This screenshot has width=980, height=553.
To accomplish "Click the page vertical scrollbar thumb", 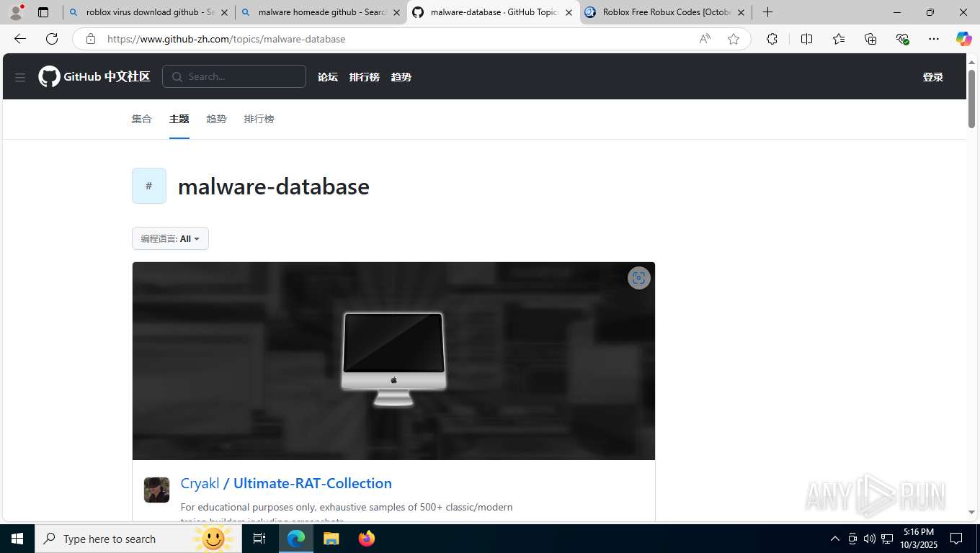I will pyautogui.click(x=971, y=99).
